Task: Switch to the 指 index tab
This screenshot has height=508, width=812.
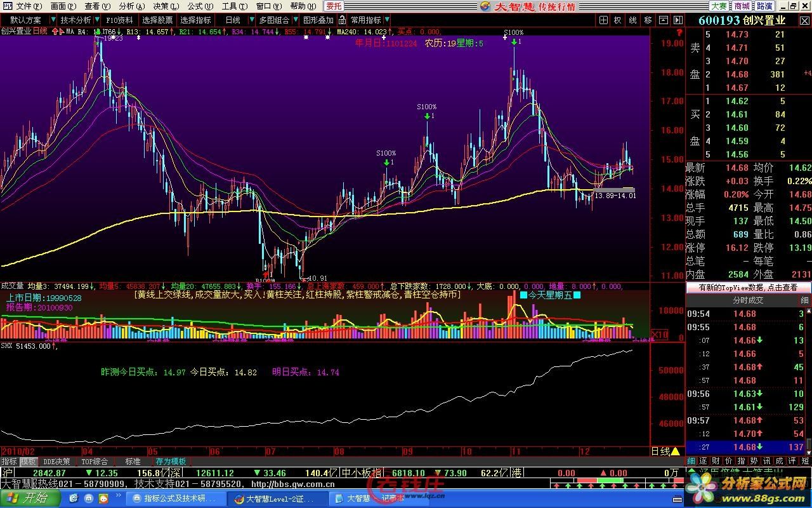Action: [742, 460]
